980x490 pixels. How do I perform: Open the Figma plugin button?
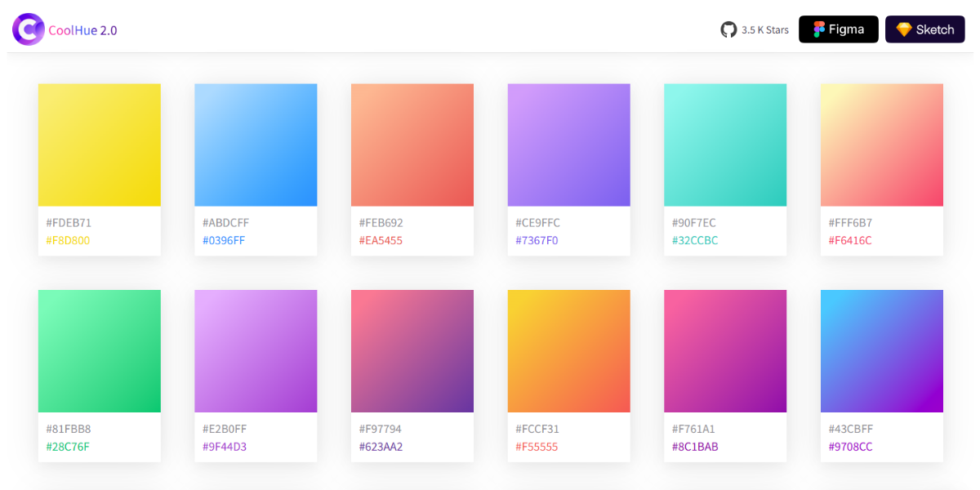pyautogui.click(x=838, y=29)
